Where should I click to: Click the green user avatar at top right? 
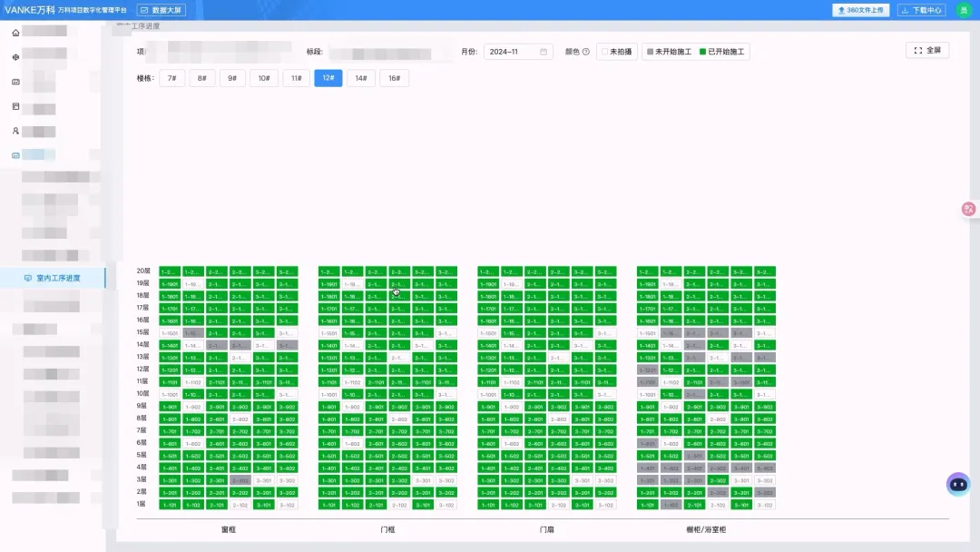tap(964, 10)
